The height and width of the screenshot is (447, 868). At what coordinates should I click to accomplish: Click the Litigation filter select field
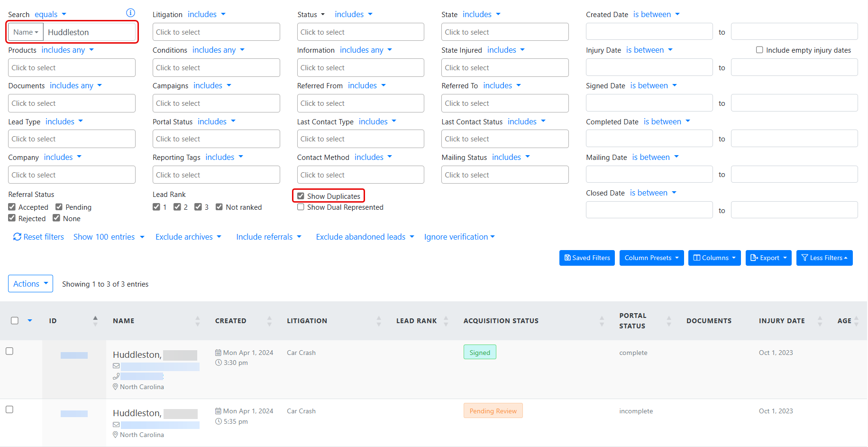pos(216,32)
